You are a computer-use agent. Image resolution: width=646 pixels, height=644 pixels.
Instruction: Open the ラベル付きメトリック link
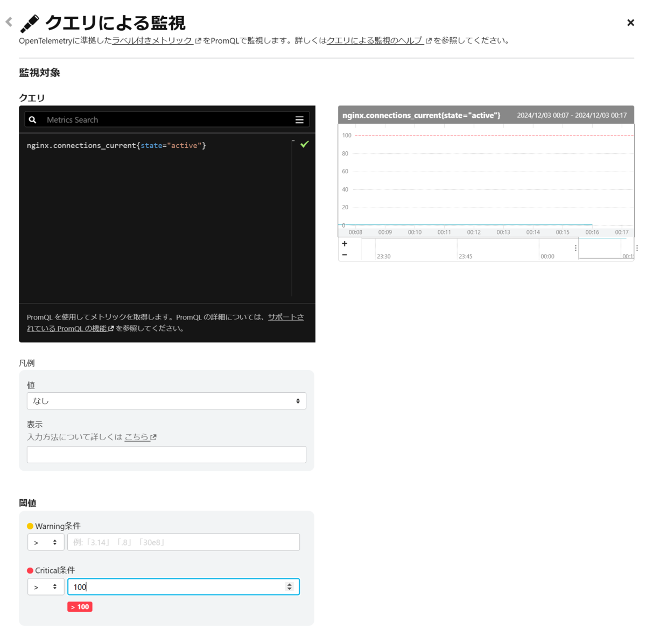pos(152,40)
